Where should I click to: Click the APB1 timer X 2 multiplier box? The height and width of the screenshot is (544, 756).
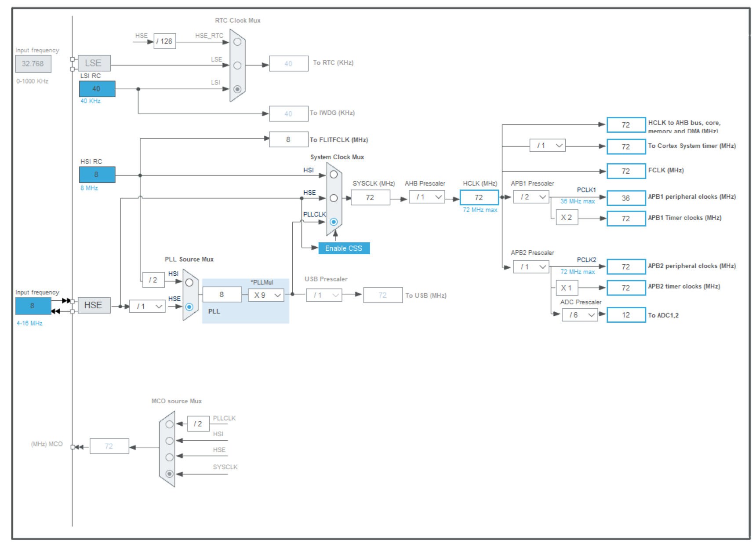tap(567, 218)
